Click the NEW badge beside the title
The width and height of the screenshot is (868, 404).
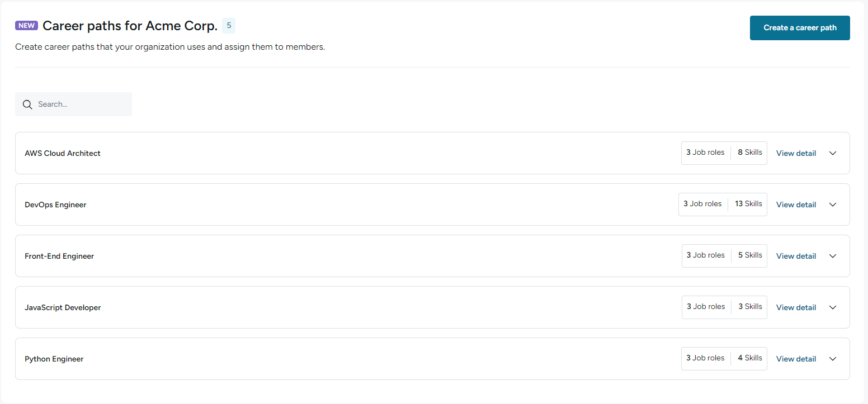tap(26, 26)
